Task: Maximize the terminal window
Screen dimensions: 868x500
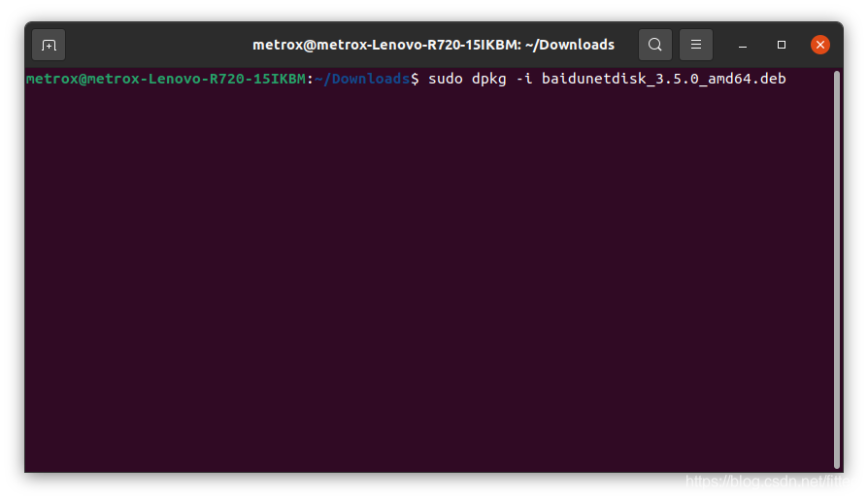Action: tap(781, 45)
